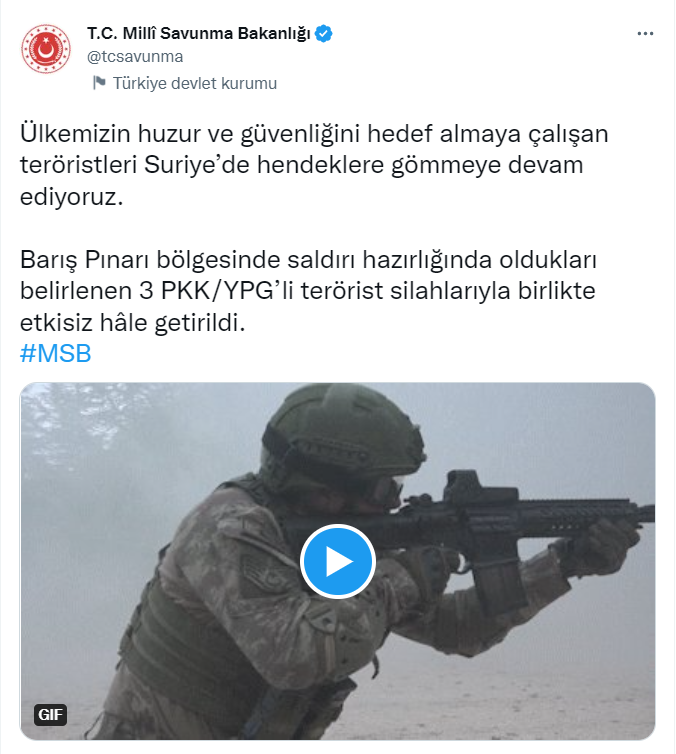Click the Türkiye devlet kurumu label
Image resolution: width=676 pixels, height=754 pixels.
(x=195, y=83)
